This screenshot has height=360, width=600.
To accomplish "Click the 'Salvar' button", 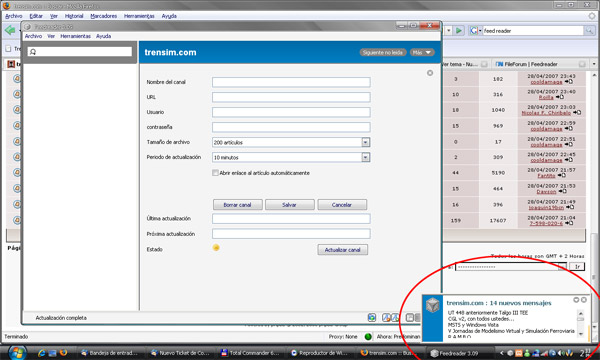I will (290, 205).
